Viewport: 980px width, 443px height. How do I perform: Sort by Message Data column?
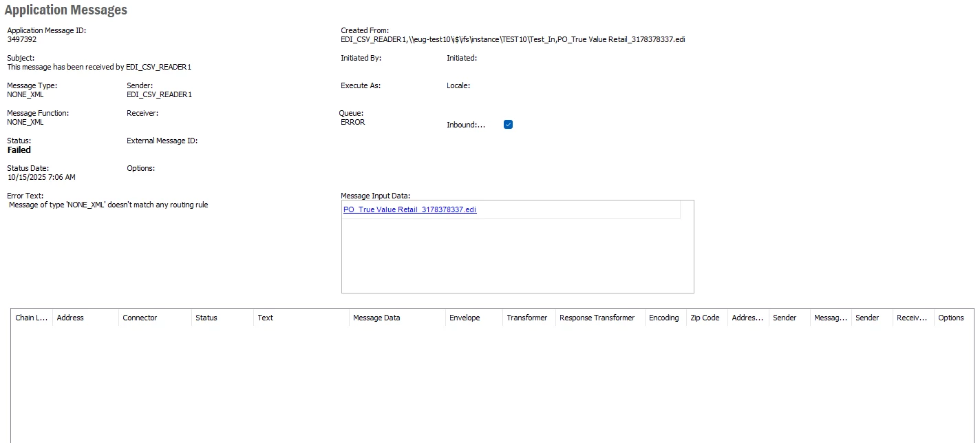click(397, 318)
